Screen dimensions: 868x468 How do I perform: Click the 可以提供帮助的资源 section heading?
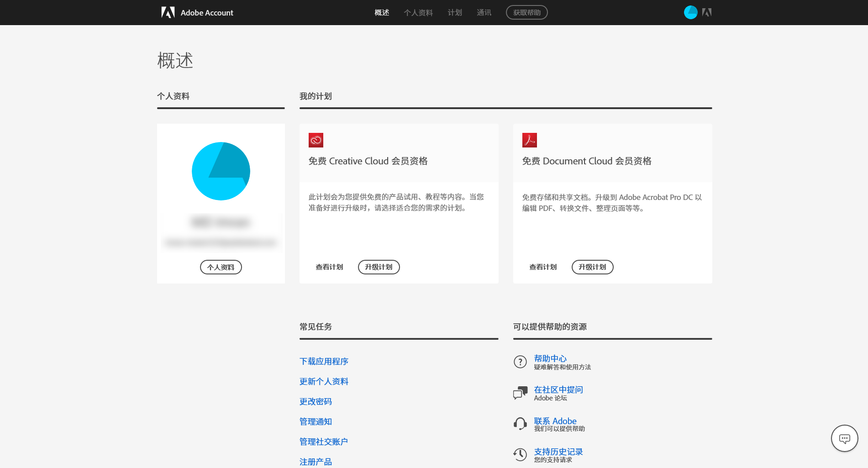point(550,326)
